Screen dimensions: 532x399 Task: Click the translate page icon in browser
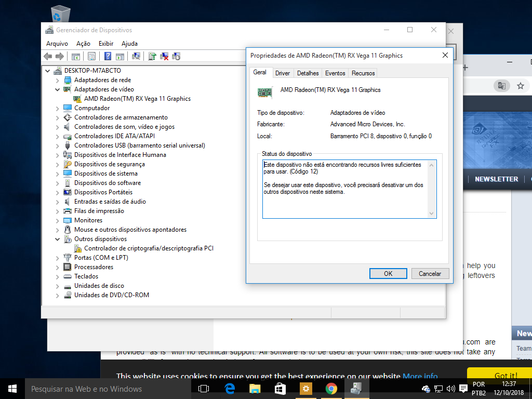click(x=501, y=86)
